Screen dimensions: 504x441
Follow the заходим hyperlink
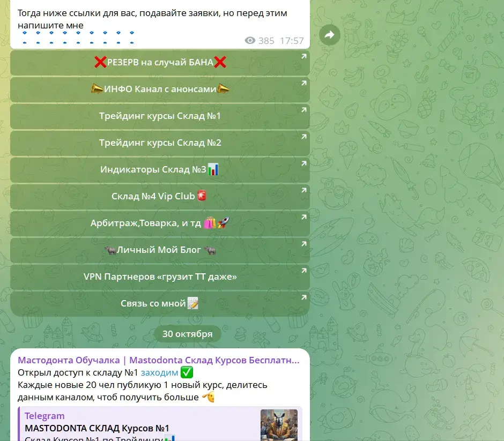[159, 372]
